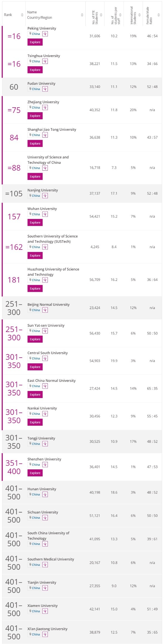Sort by No. of FTE Students arrows
This screenshot has height=644, width=164.
click(101, 15)
